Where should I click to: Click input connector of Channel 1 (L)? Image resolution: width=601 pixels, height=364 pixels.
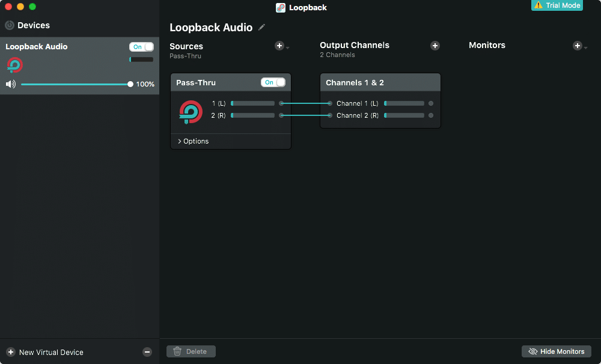(x=329, y=103)
